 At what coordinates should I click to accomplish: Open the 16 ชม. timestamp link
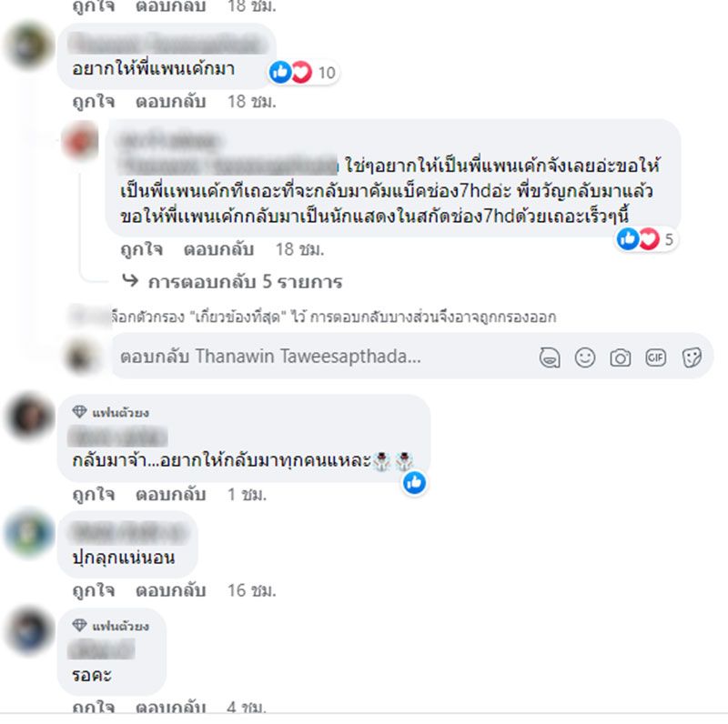[x=252, y=590]
